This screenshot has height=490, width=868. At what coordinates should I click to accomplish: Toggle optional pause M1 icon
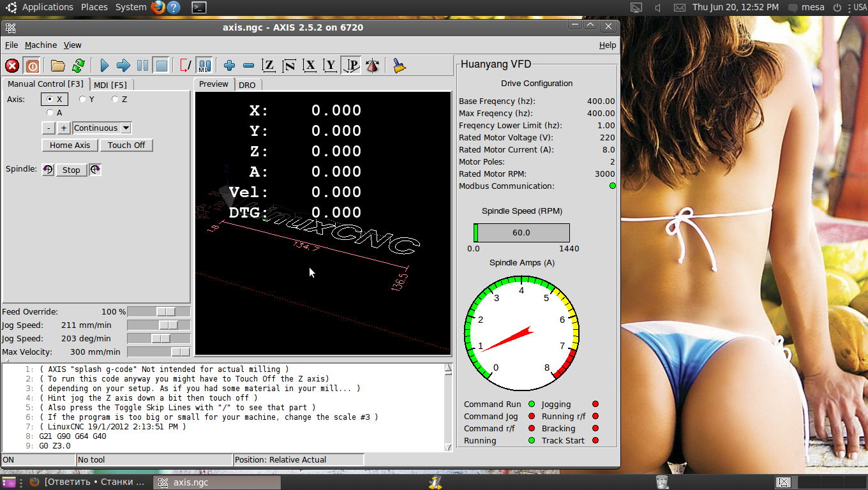204,66
